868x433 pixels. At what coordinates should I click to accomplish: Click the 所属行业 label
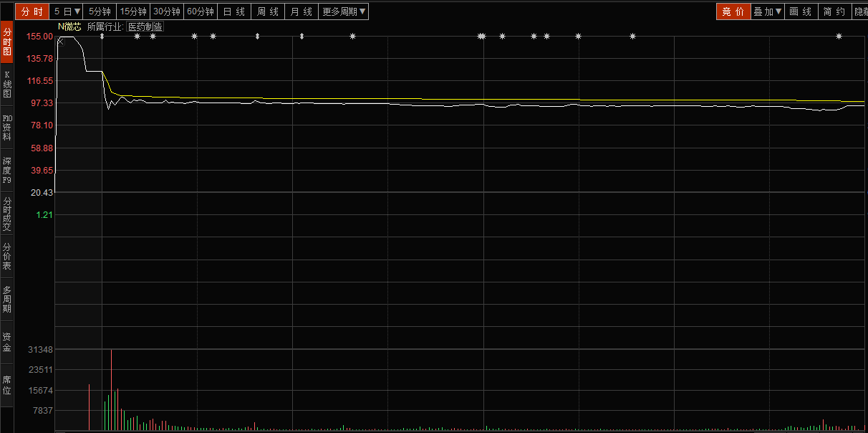(x=105, y=27)
